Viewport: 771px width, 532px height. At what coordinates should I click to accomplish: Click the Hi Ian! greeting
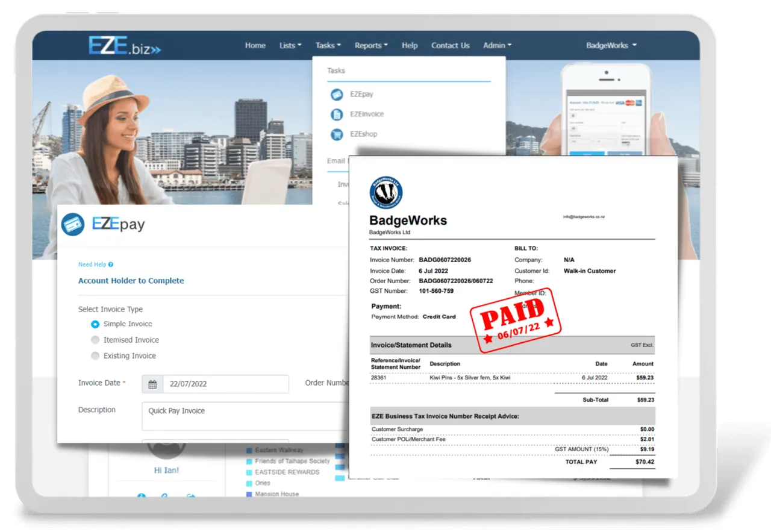pos(167,470)
